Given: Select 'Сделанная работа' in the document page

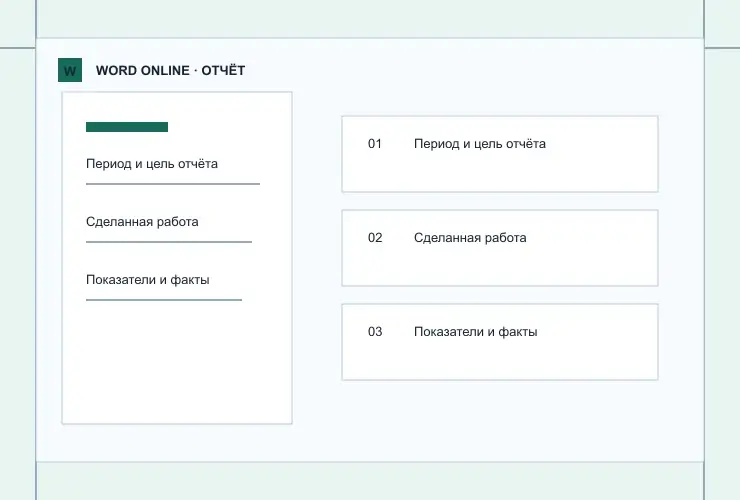Looking at the screenshot, I should [142, 222].
